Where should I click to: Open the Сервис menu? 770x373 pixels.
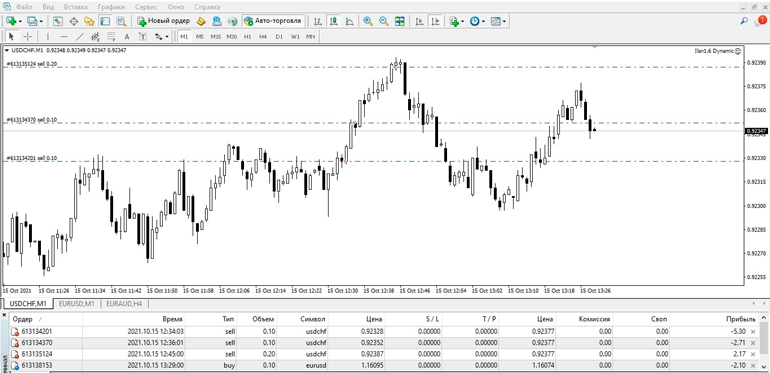coord(147,7)
